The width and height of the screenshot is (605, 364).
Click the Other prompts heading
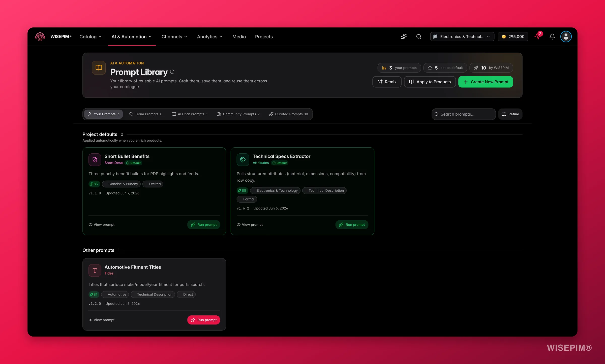[x=98, y=250]
